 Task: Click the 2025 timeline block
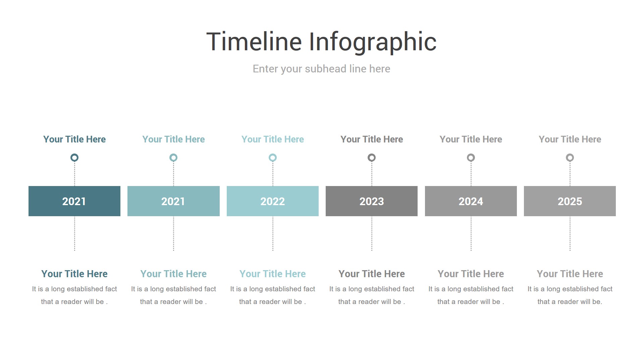[569, 200]
